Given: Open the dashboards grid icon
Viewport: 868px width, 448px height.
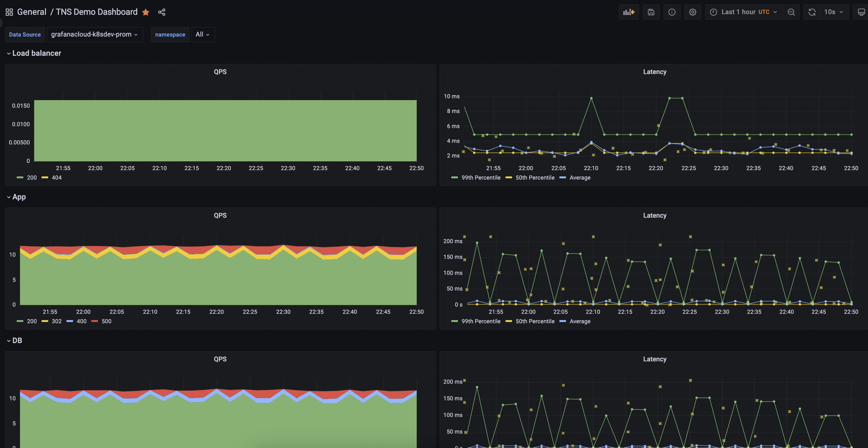Looking at the screenshot, I should [9, 12].
